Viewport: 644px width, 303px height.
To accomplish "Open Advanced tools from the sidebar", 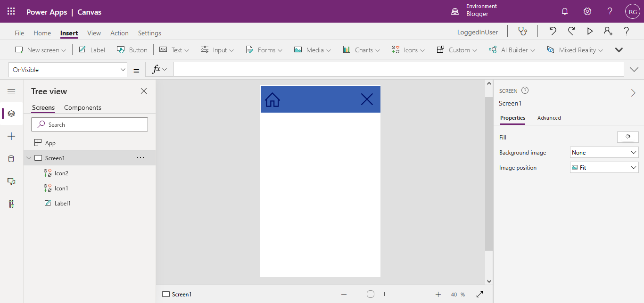I will coord(11,204).
